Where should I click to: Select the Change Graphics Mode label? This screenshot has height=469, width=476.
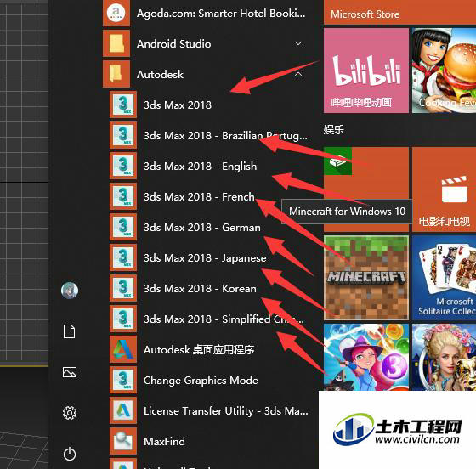point(201,381)
